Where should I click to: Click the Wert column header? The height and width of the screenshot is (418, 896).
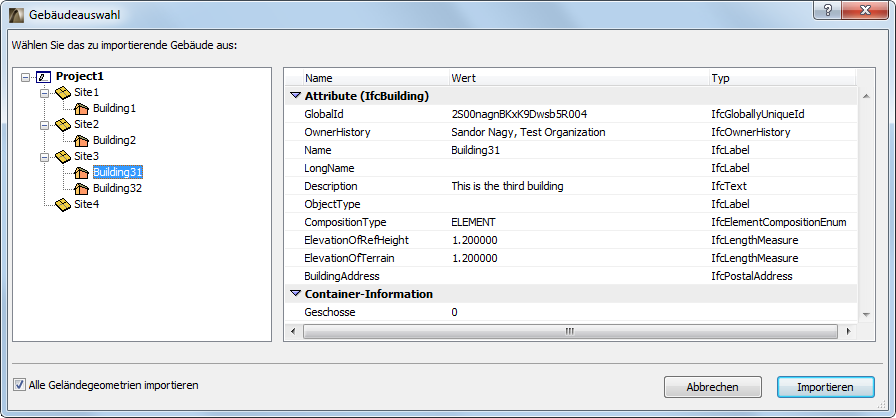pyautogui.click(x=578, y=78)
